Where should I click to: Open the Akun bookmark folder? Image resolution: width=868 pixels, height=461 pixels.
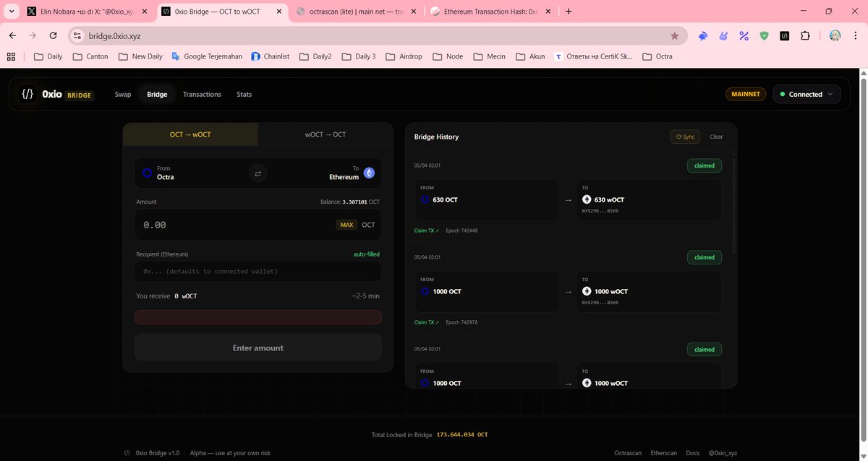530,56
